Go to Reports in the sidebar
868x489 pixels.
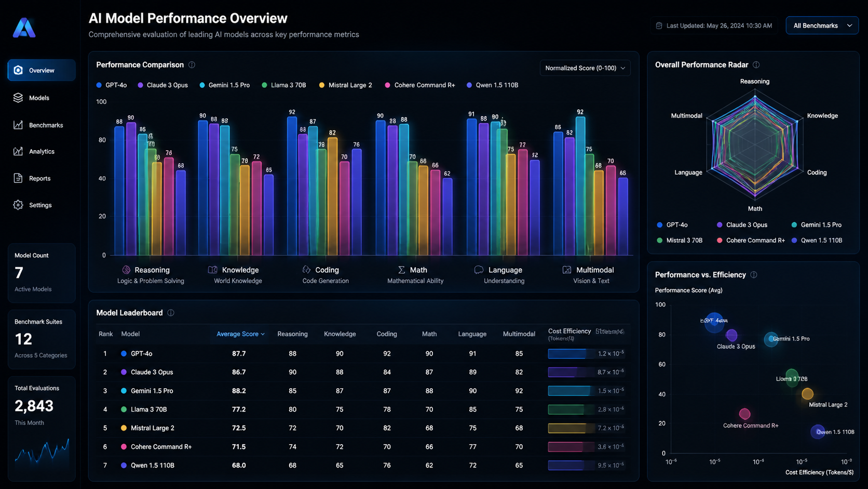point(42,178)
